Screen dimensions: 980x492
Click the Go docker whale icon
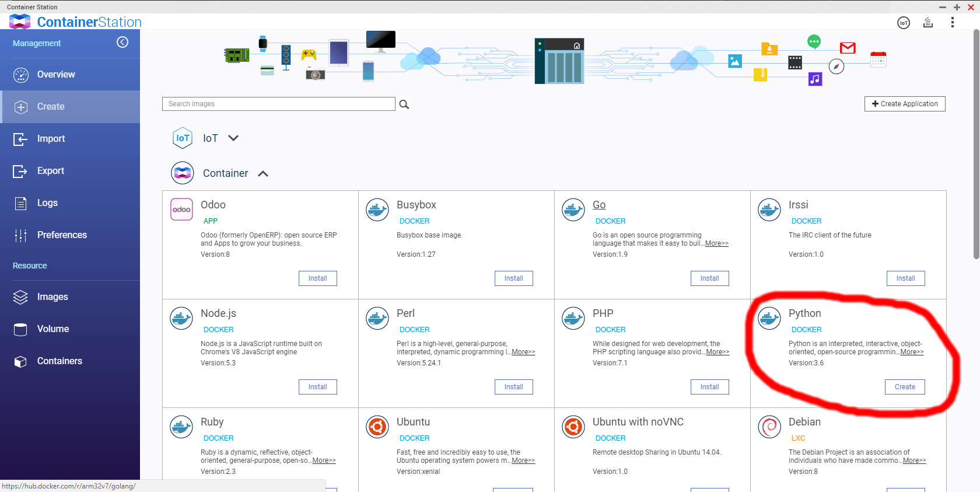coord(573,209)
